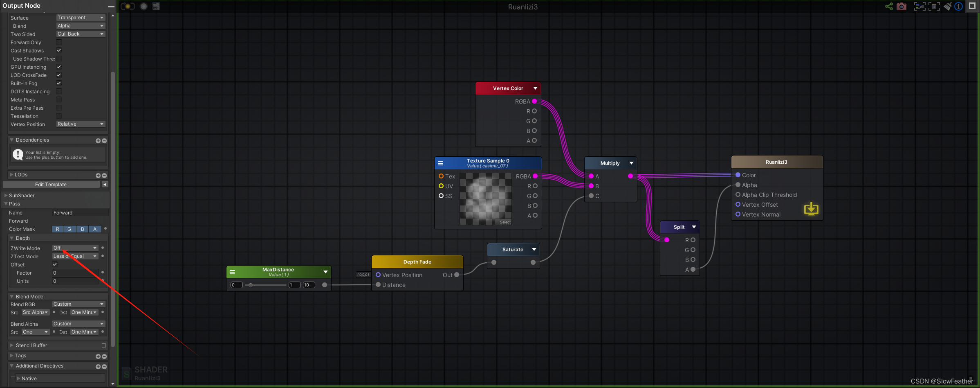
Task: Toggle Built-in Fog checkbox
Action: click(x=59, y=83)
